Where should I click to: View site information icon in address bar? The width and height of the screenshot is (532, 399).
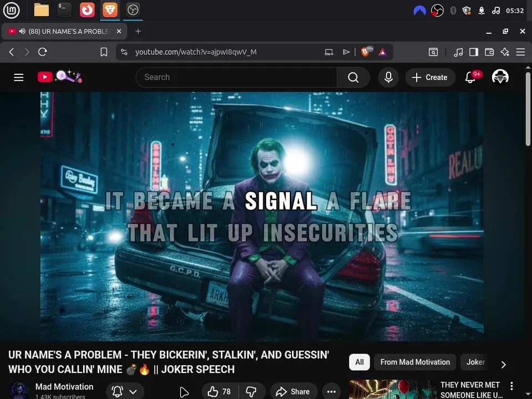(x=124, y=52)
